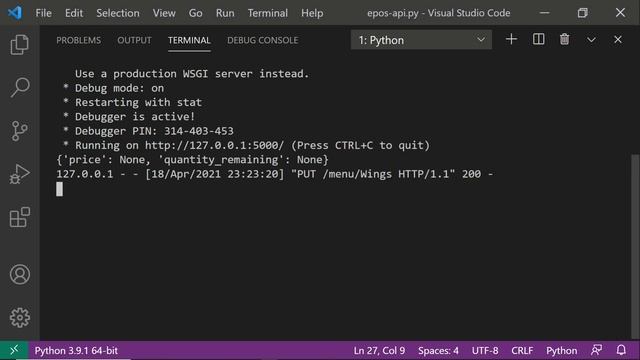Click 'Debugger is active!' line
This screenshot has width=640, height=360.
(129, 117)
